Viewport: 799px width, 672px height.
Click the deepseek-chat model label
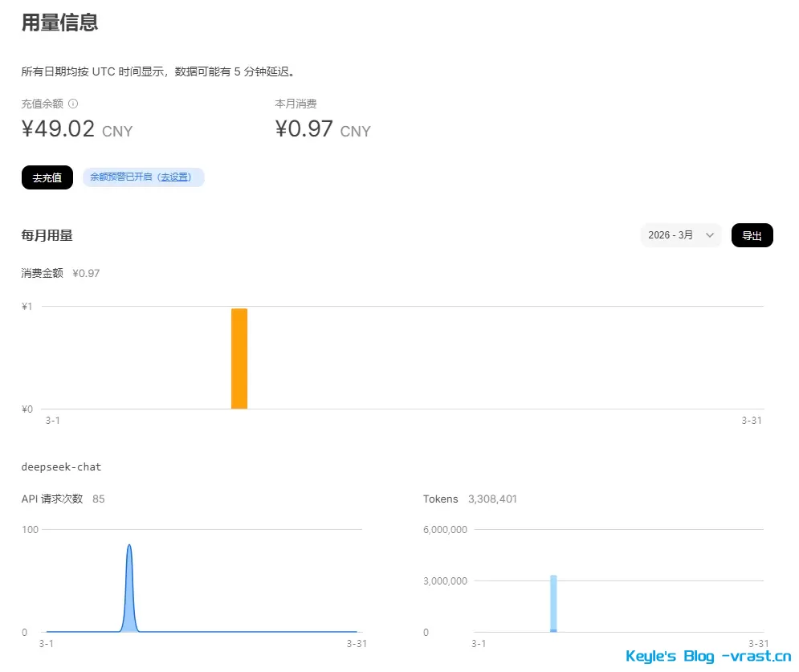pyautogui.click(x=60, y=466)
